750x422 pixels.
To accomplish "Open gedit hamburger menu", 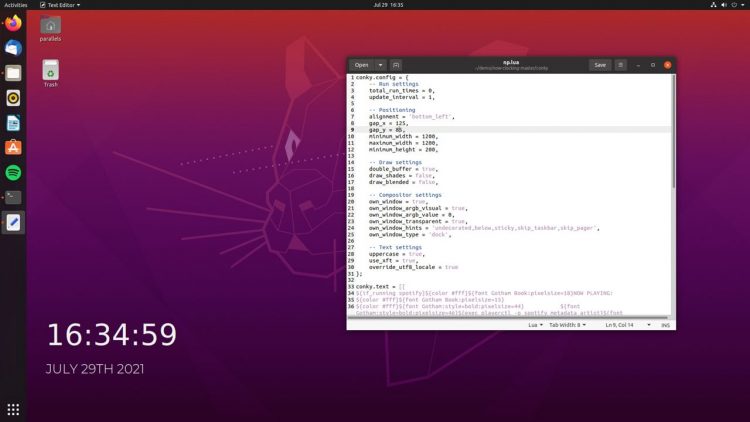I will coord(620,65).
